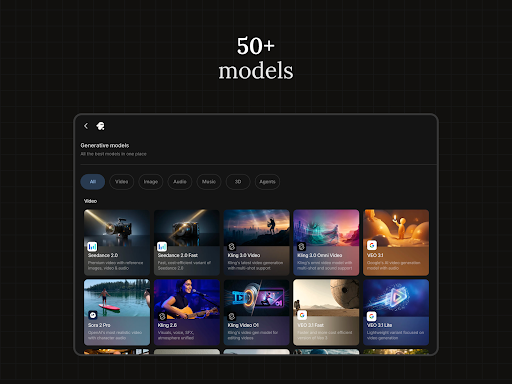Open the Seedance 2.0 Fast card thumbnail
This screenshot has width=512, height=384.
[187, 228]
